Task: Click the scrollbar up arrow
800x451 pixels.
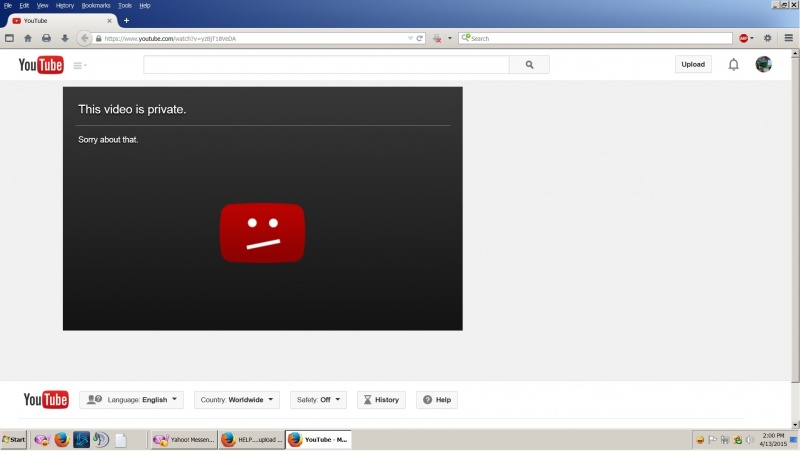Action: [795, 53]
